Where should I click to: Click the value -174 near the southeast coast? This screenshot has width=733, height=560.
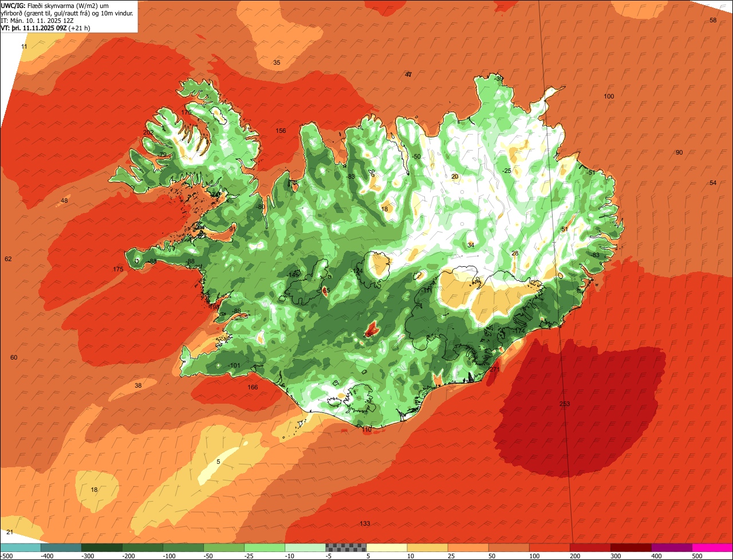(x=518, y=332)
